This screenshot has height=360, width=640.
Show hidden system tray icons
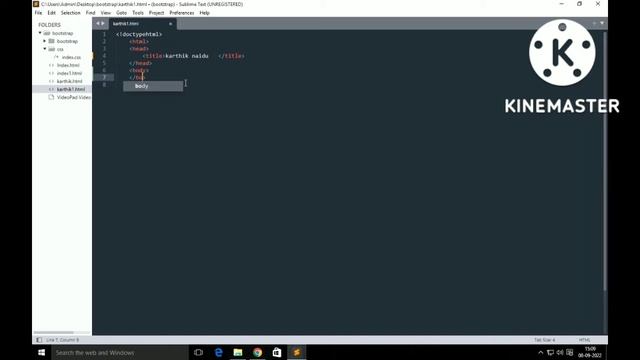[540, 353]
